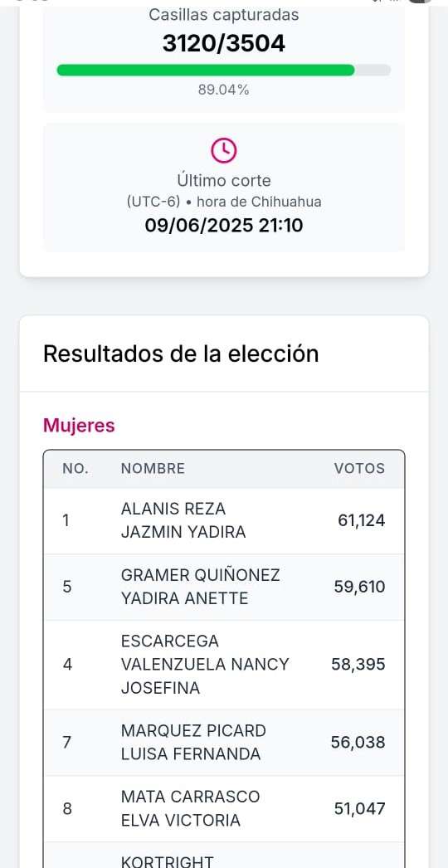Image resolution: width=448 pixels, height=868 pixels.
Task: Click the NO. column header
Action: pyautogui.click(x=75, y=468)
